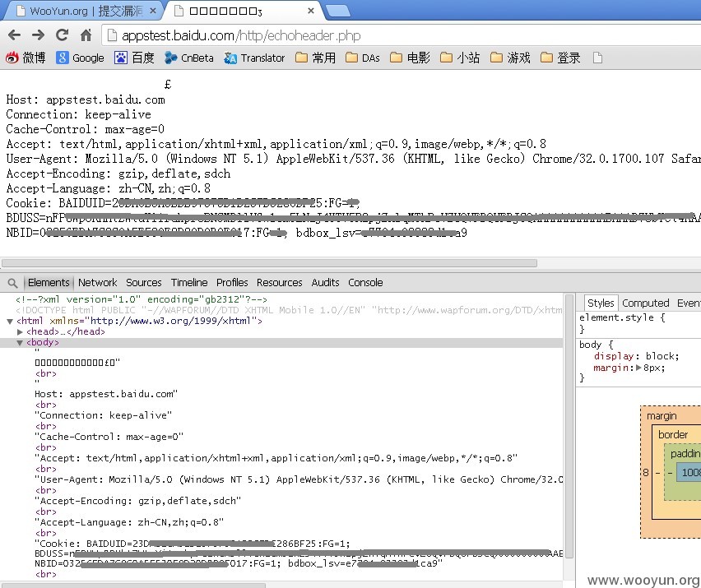Open the Timeline panel
The width and height of the screenshot is (701, 588).
click(189, 282)
